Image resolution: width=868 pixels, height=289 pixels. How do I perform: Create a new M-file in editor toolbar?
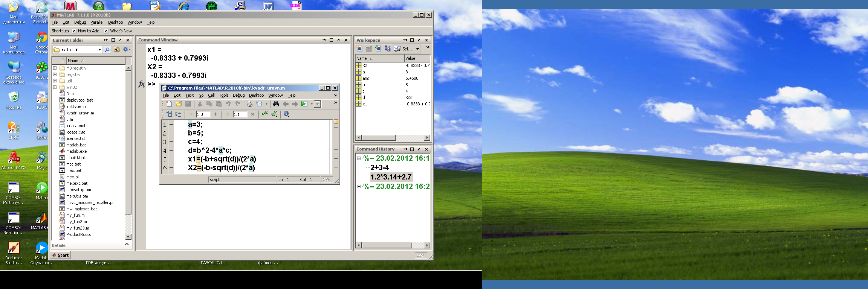[169, 104]
